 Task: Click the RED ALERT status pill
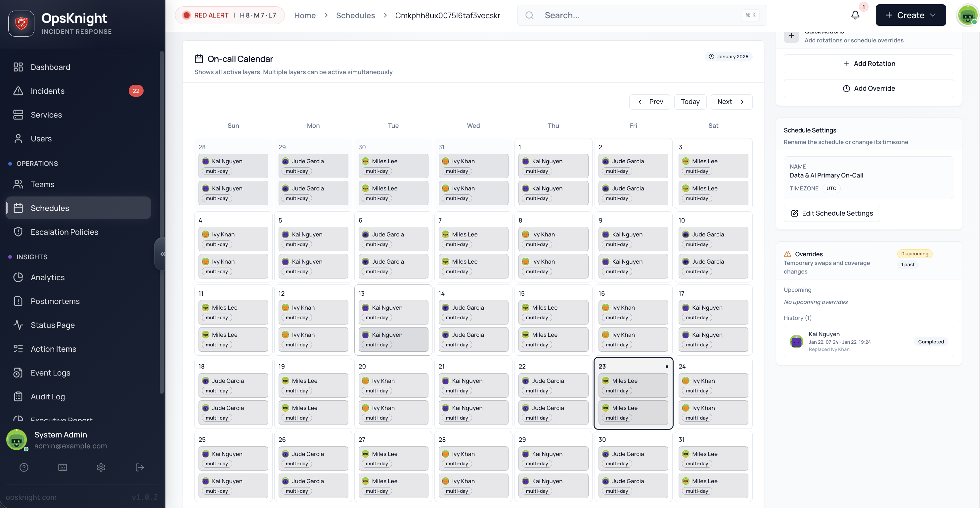coord(229,15)
